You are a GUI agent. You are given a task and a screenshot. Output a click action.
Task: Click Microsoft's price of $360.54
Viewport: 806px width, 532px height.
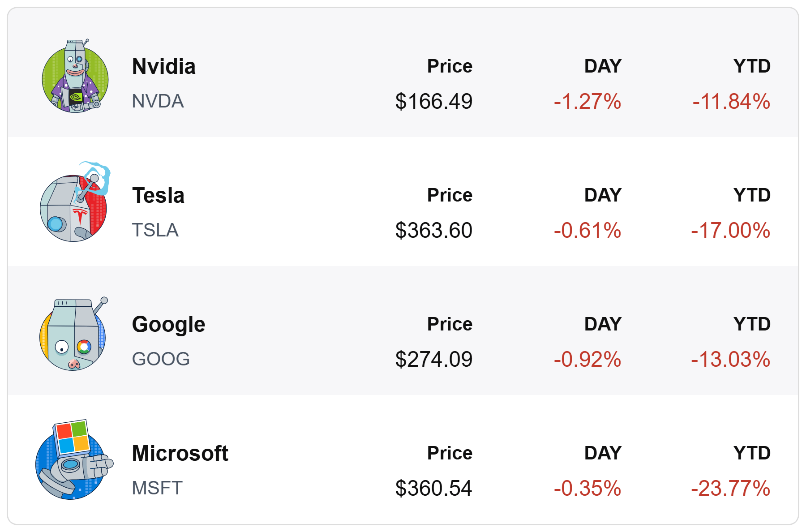(433, 488)
